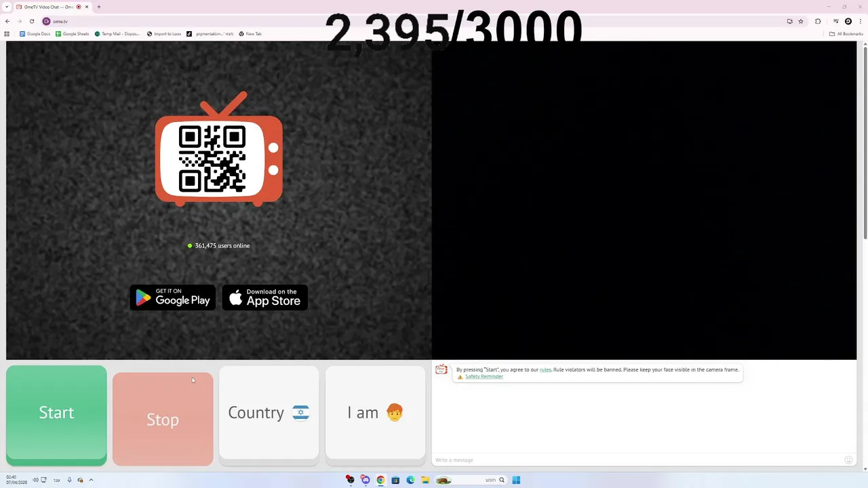Show hidden system tray icons
This screenshot has width=868, height=488.
pos(91,480)
